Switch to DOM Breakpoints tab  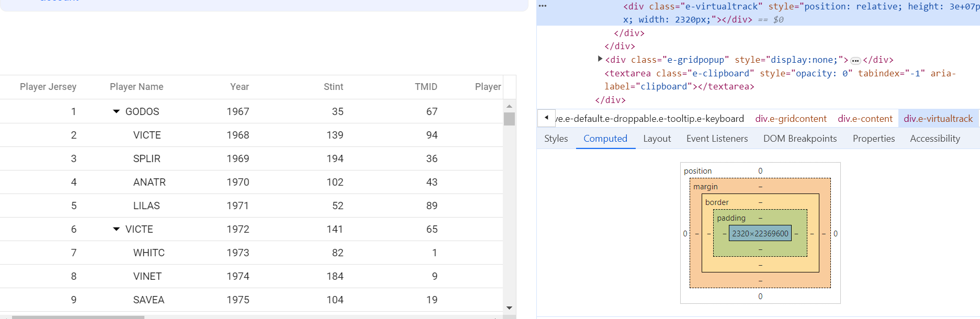800,139
